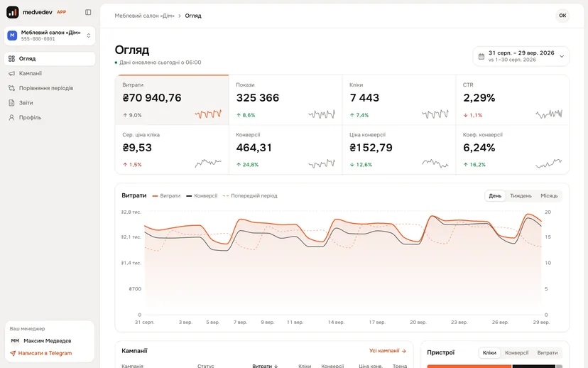
Task: Toggle the Витрати series in chart legend
Action: pyautogui.click(x=166, y=196)
